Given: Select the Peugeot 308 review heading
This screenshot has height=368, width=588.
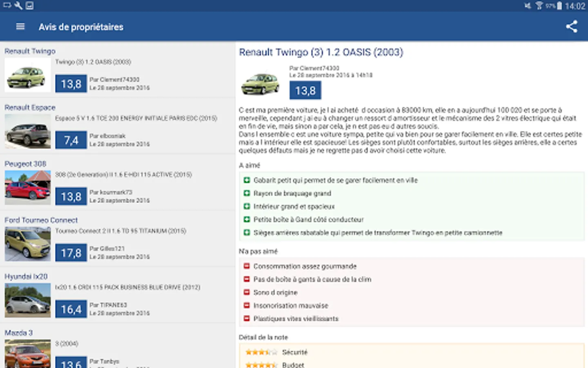Looking at the screenshot, I should pyautogui.click(x=25, y=164).
